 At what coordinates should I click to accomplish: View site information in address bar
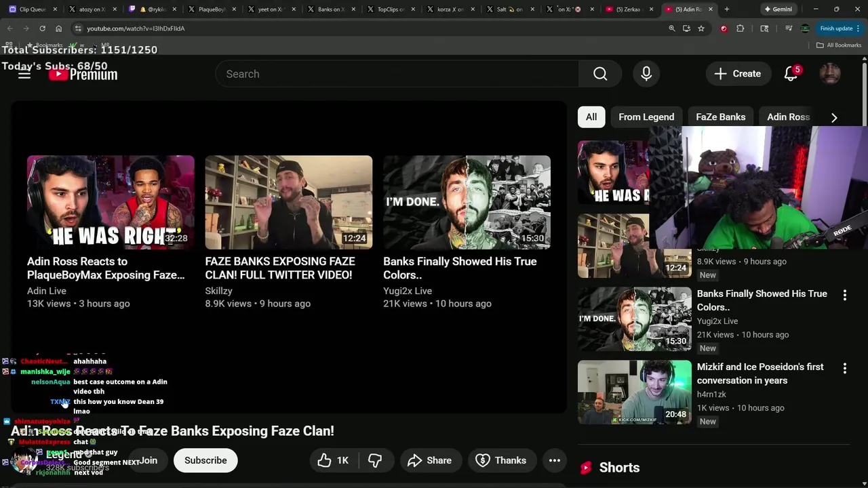[78, 28]
